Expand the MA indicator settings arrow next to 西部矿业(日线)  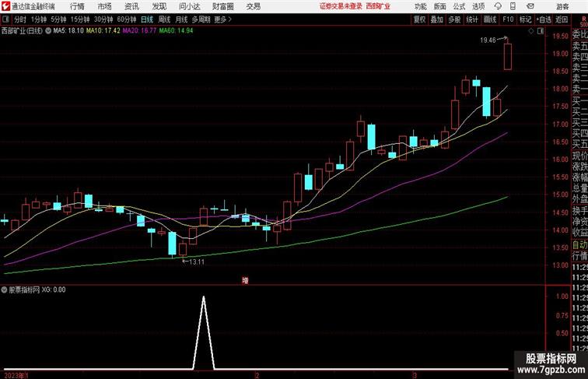48,31
